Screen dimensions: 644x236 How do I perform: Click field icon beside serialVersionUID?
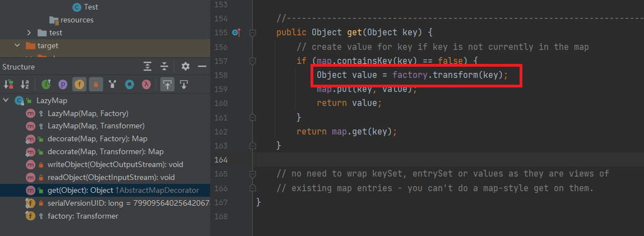click(30, 203)
